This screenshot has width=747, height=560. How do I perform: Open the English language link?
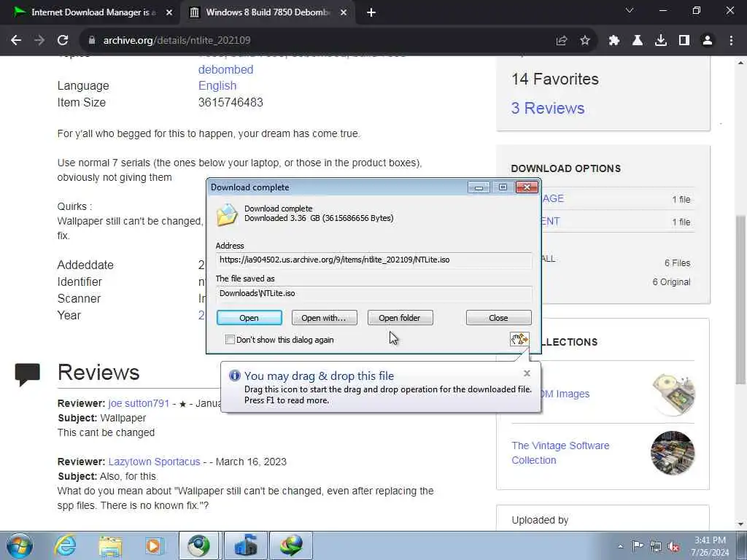217,86
